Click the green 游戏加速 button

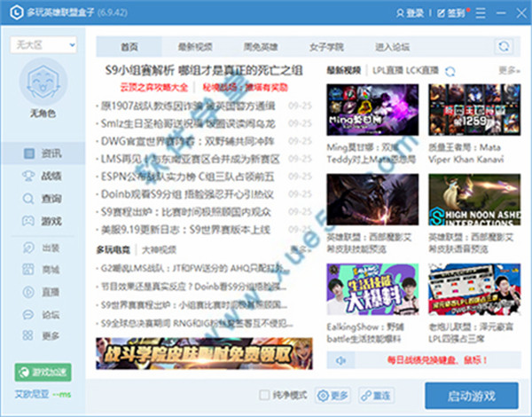43,372
